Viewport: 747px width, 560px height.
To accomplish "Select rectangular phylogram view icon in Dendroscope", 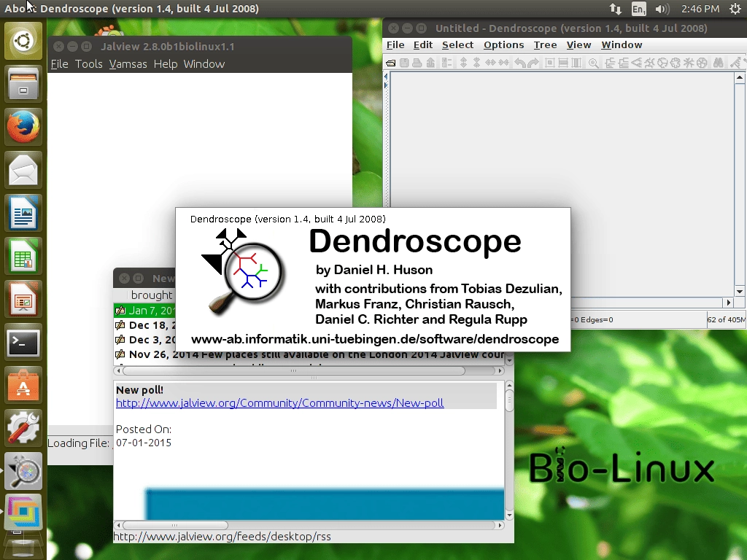I will point(610,63).
